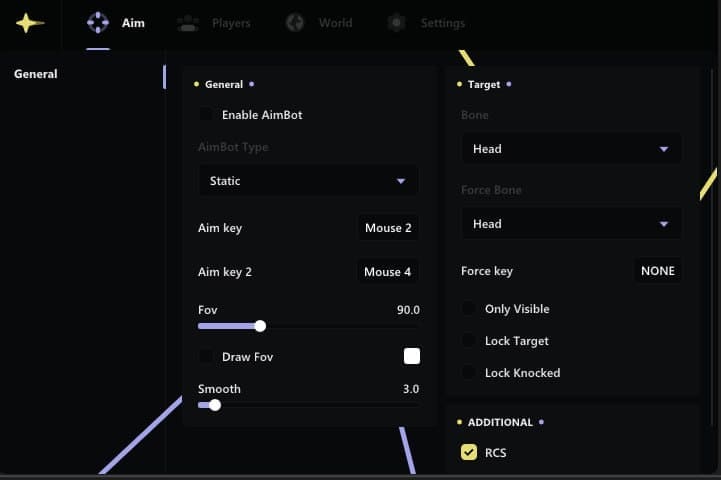The height and width of the screenshot is (480, 721).
Task: Open the Force Bone dropdown
Action: coord(571,224)
